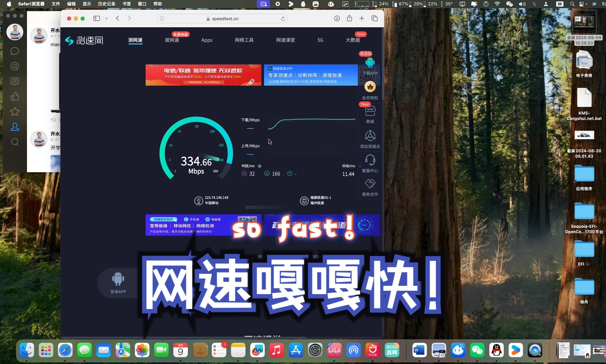
Task: Click the 223.74.149.149 中国移动 location marker
Action: [x=199, y=201]
